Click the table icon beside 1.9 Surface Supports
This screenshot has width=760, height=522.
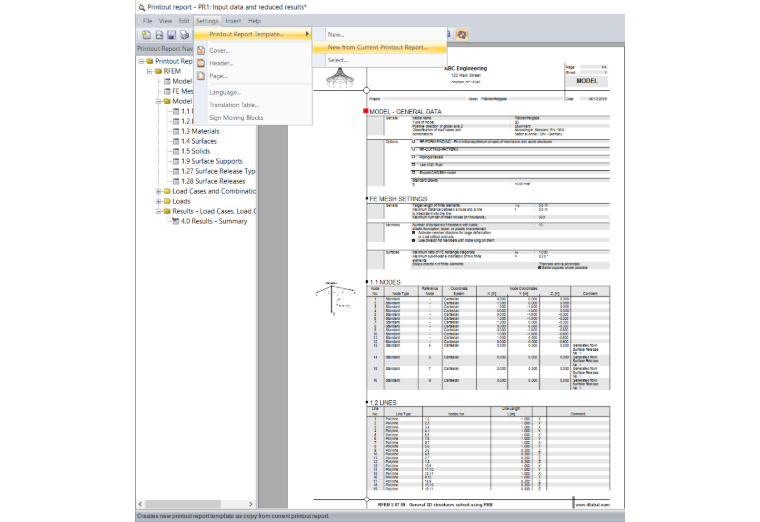pyautogui.click(x=176, y=161)
